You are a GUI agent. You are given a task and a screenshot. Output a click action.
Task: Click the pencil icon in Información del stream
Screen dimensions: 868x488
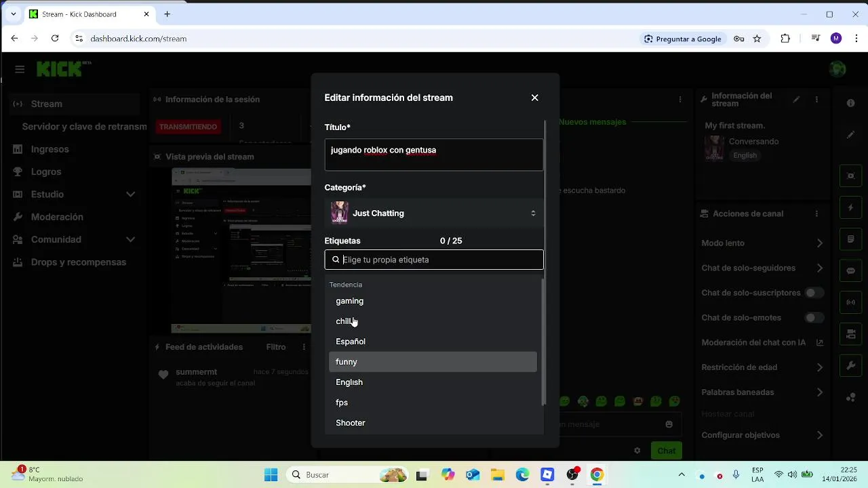[797, 100]
